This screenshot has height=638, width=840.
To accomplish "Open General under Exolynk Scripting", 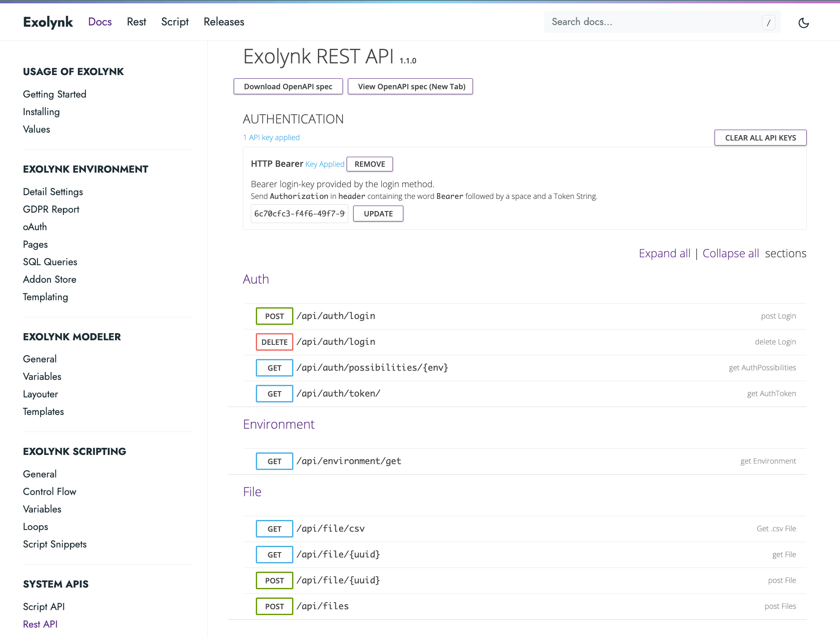I will pyautogui.click(x=40, y=474).
